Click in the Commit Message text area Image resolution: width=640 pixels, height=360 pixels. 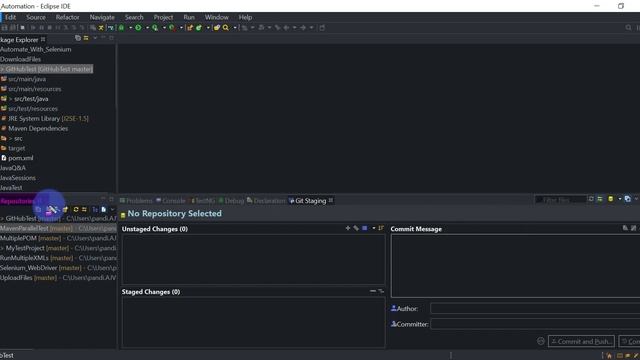[515, 266]
